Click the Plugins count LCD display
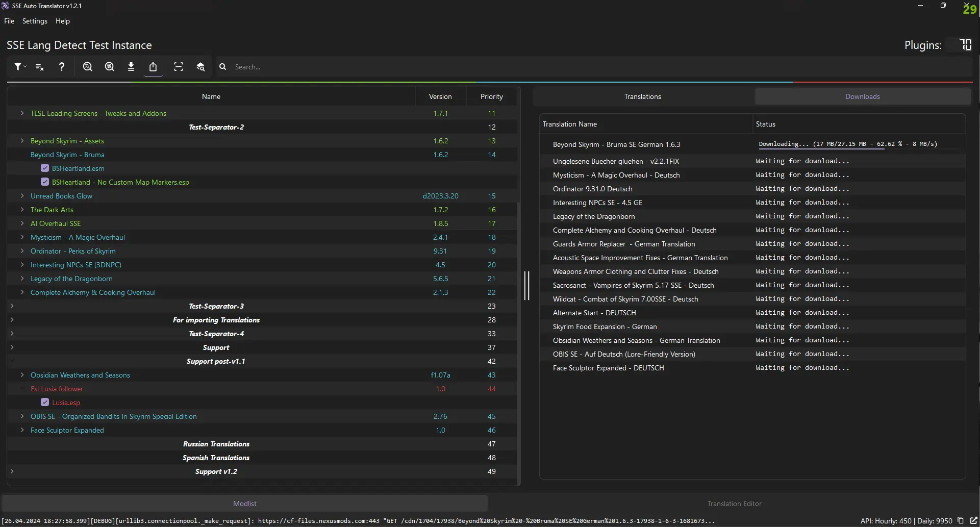Viewport: 980px width, 527px height. pyautogui.click(x=959, y=45)
